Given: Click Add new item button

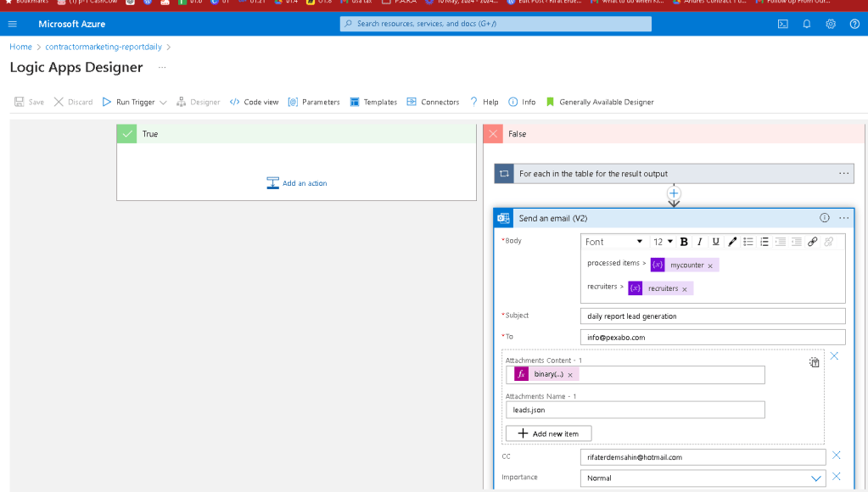Looking at the screenshot, I should coord(549,433).
